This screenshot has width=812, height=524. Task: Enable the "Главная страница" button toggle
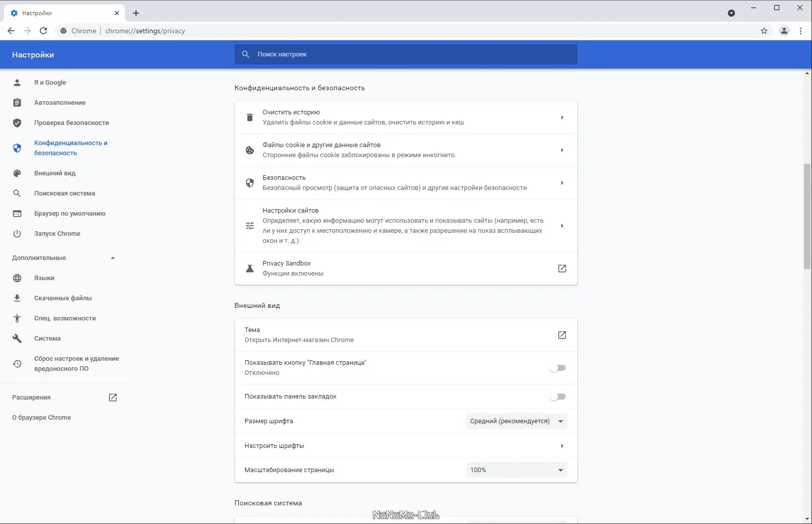558,368
